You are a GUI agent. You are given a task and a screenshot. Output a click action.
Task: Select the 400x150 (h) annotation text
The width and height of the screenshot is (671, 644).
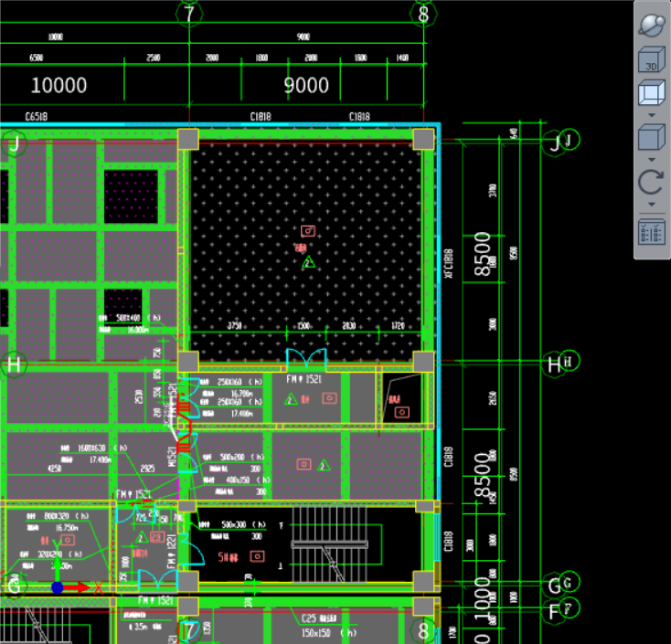click(249, 480)
